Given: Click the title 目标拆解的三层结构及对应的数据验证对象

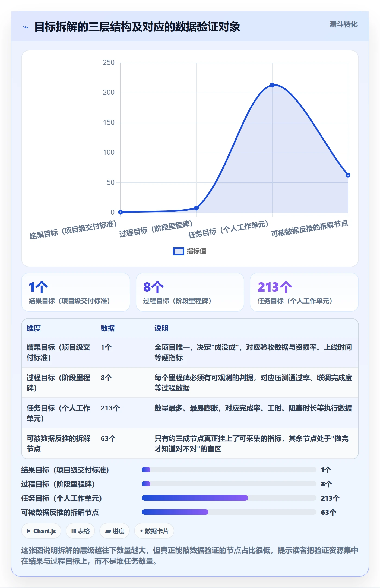Looking at the screenshot, I should tap(137, 27).
